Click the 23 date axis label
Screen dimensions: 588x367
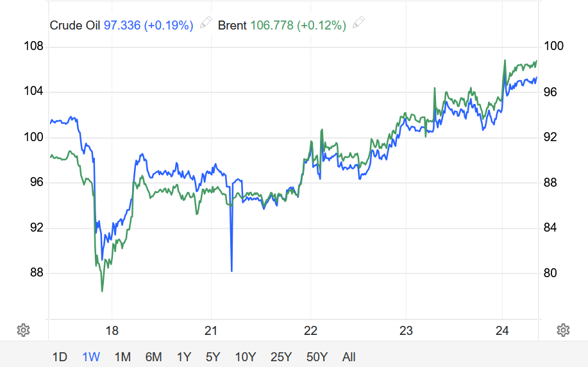pyautogui.click(x=405, y=331)
